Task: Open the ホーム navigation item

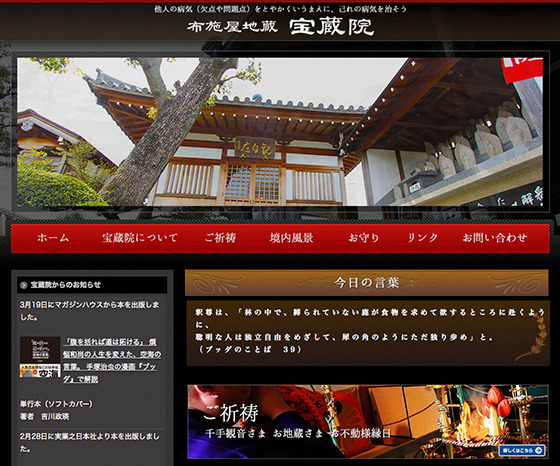Action: coord(53,238)
